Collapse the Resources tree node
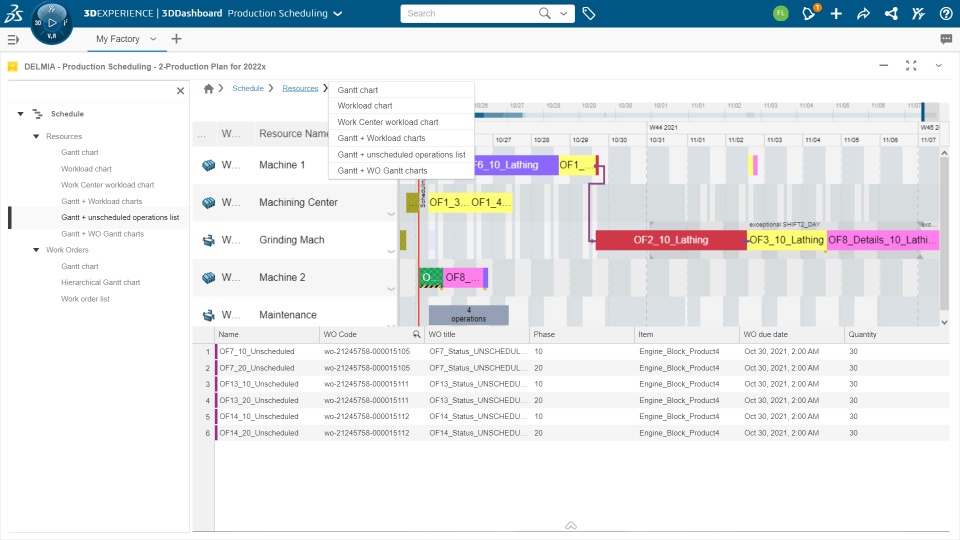Image resolution: width=960 pixels, height=540 pixels. pyautogui.click(x=36, y=136)
